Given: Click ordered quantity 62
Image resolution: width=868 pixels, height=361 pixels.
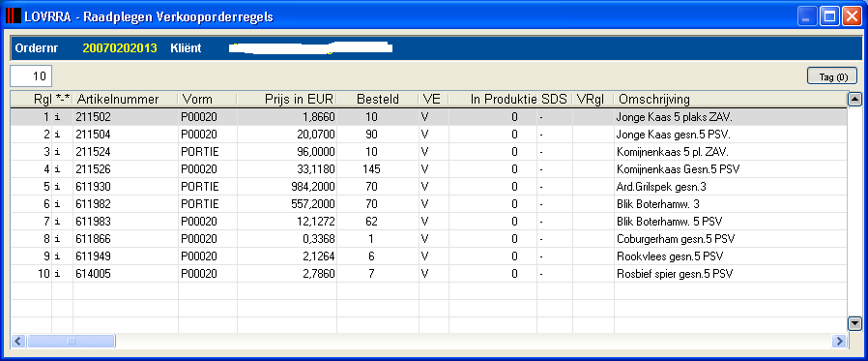Looking at the screenshot, I should [x=371, y=222].
